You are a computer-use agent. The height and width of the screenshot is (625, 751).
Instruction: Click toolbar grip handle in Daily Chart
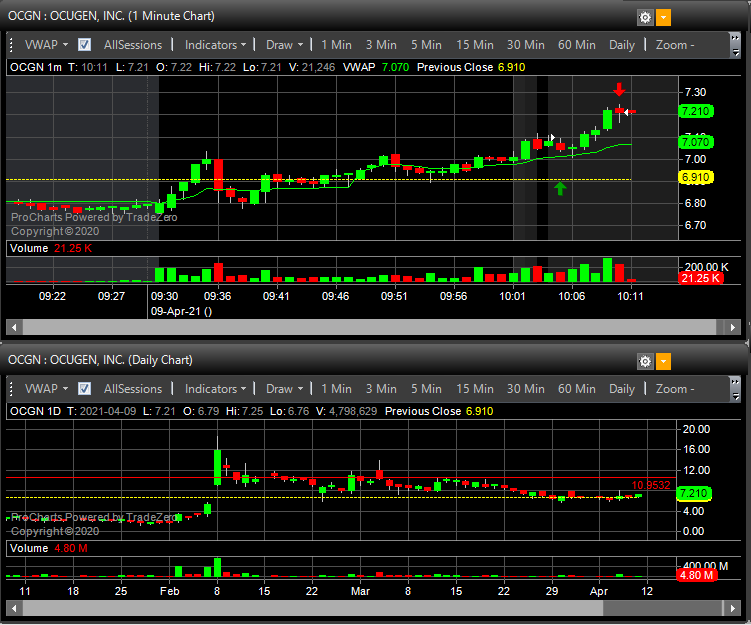[11, 389]
